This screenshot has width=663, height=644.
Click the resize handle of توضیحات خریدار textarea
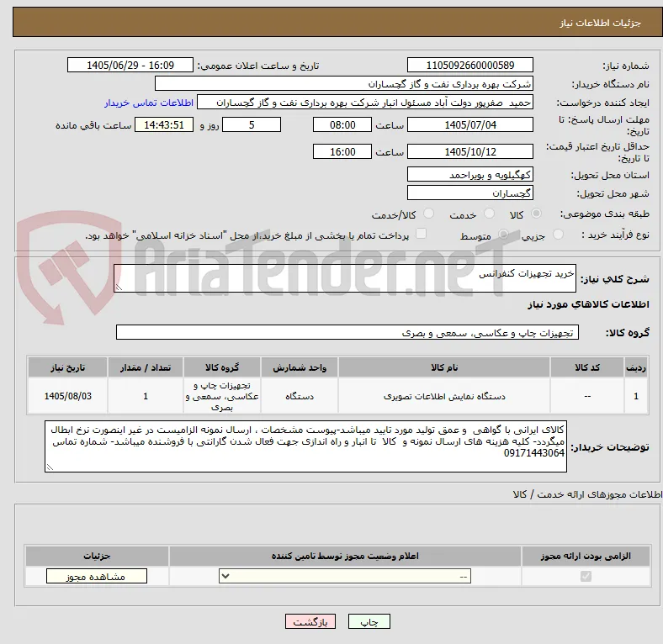pos(50,467)
